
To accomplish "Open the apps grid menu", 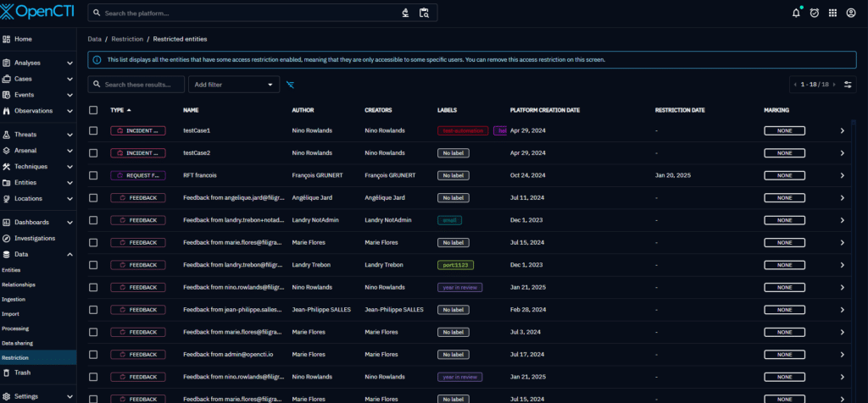I will pos(832,13).
